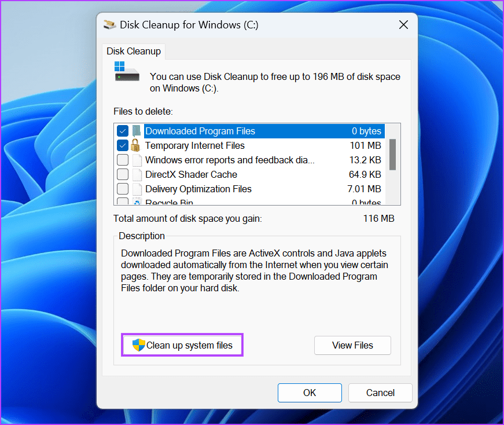This screenshot has height=425, width=504.
Task: Uncheck Downloaded Program Files
Action: coord(123,131)
